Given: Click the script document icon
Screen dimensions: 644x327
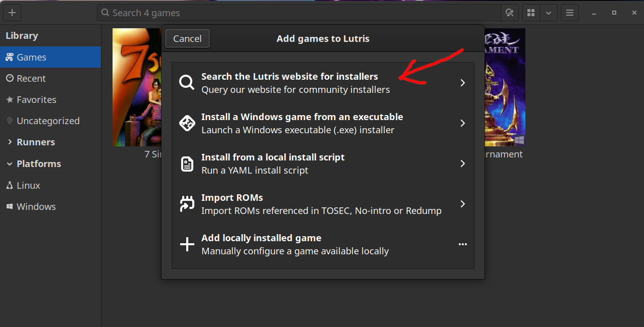Looking at the screenshot, I should [x=187, y=163].
